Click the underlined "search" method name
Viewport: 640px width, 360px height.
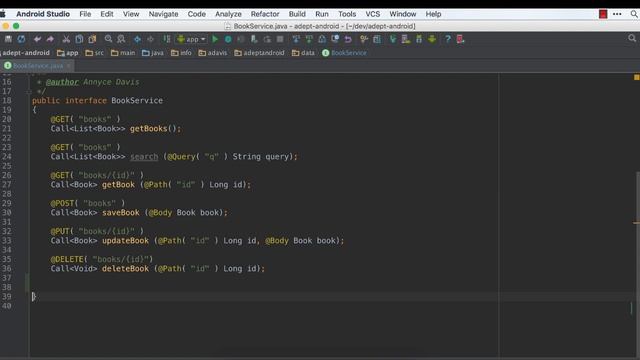(144, 157)
